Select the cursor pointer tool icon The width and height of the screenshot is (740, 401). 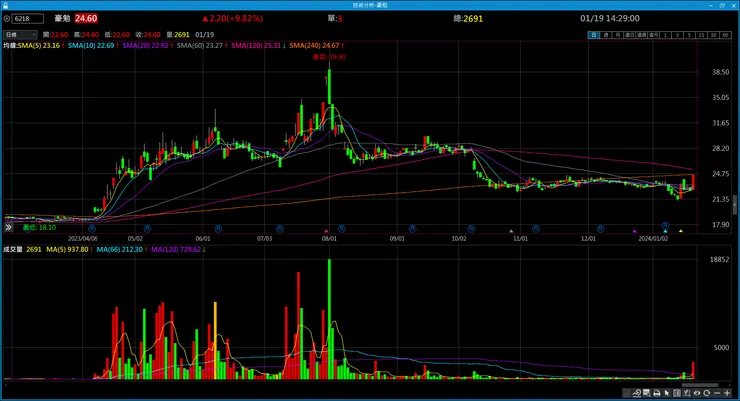666,393
